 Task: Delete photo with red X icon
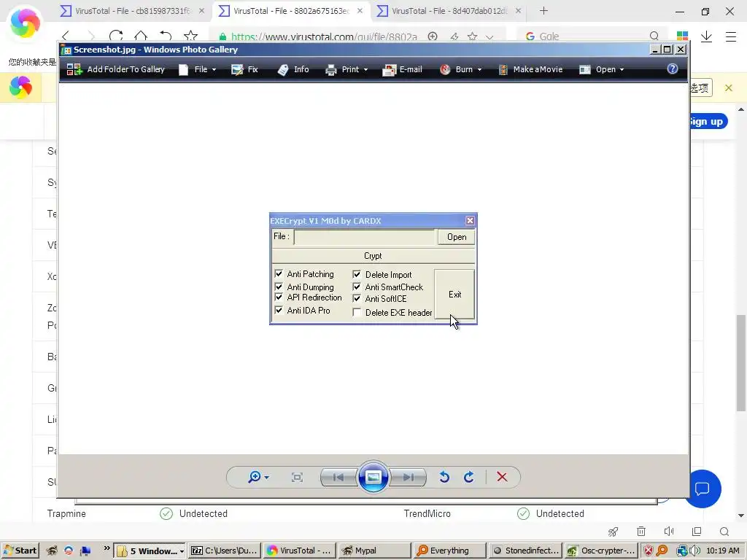coord(502,477)
